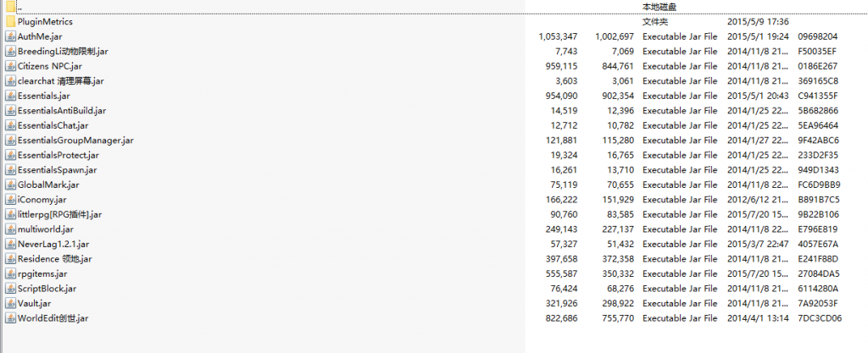Click the 文件夹 type label

click(x=655, y=21)
